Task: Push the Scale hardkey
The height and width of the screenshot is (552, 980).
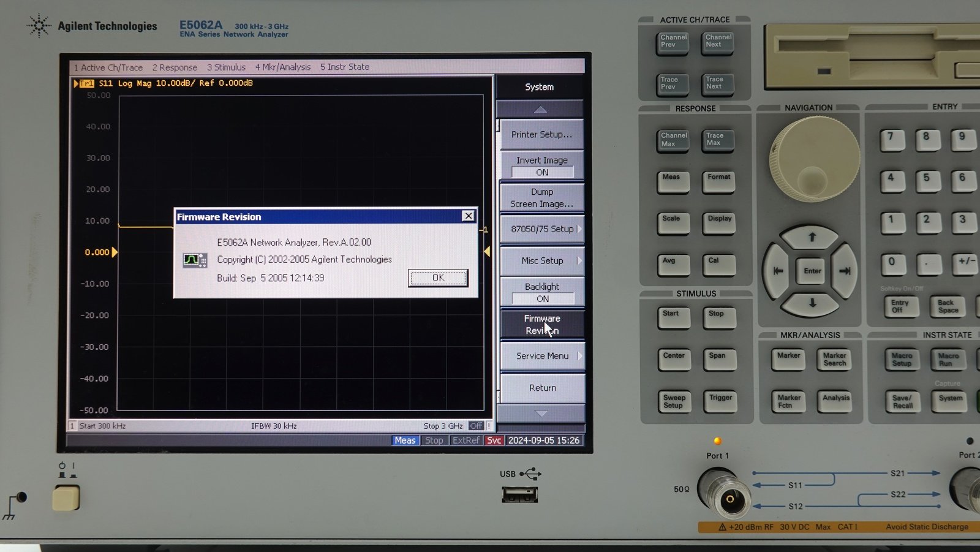Action: 674,224
